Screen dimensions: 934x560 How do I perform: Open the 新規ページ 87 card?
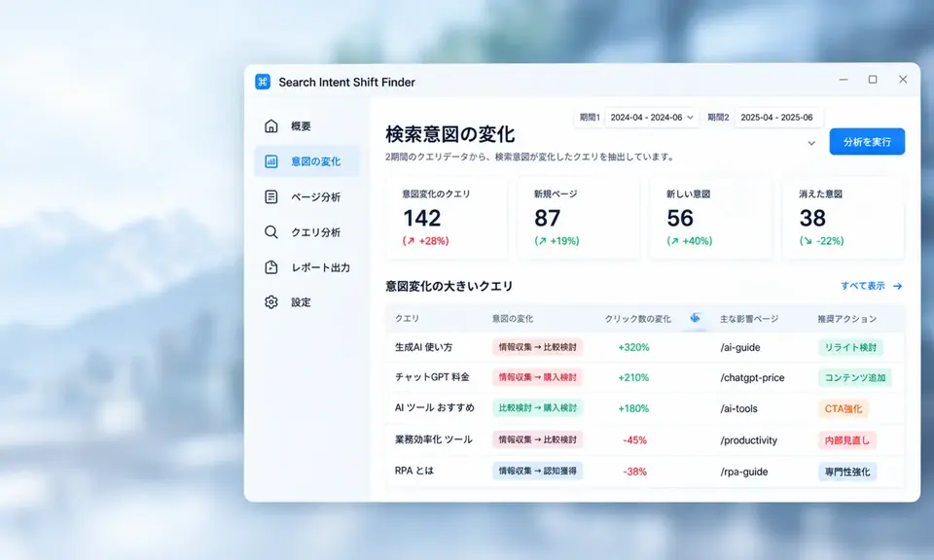pos(578,219)
